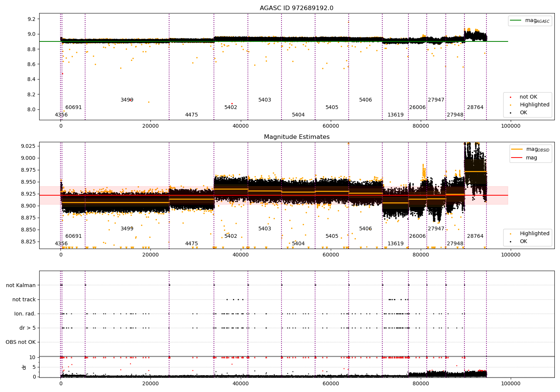Click "Highlighted" in the middle plot legend

pos(530,234)
